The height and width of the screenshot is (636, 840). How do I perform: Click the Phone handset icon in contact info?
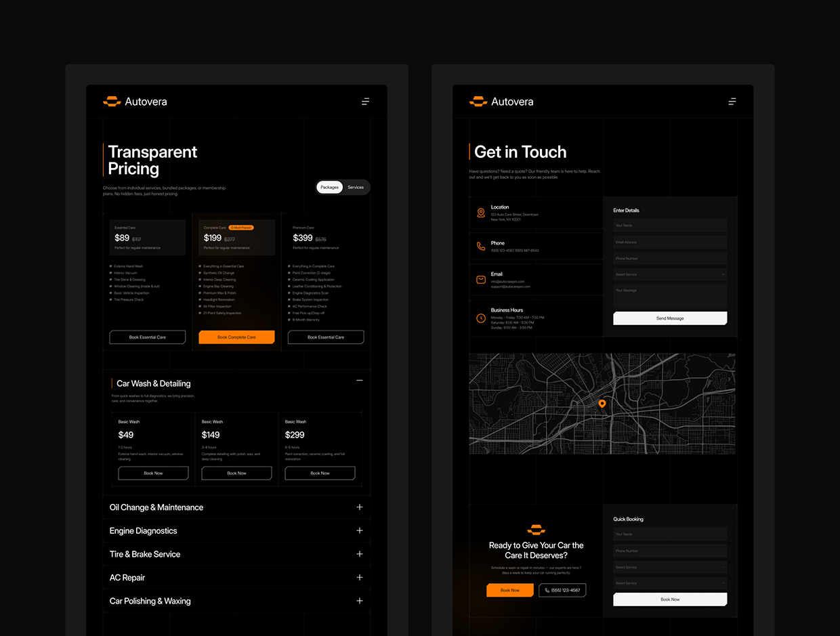[480, 246]
